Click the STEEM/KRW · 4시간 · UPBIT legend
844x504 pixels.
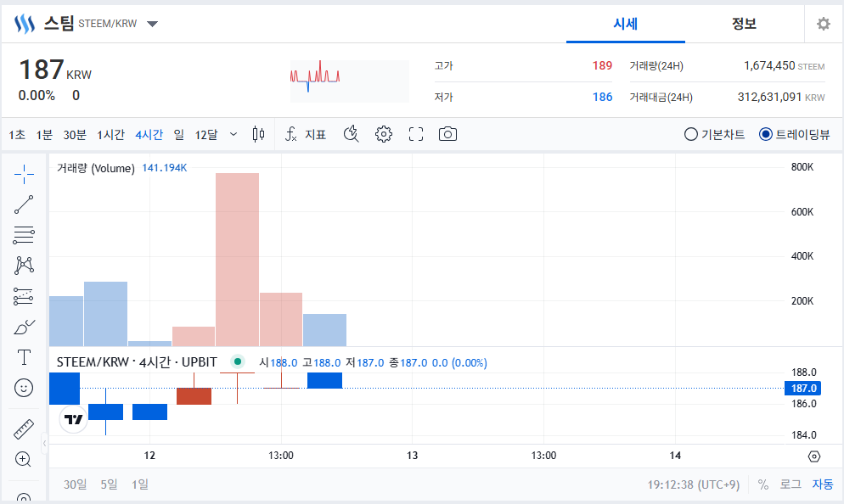(x=137, y=362)
